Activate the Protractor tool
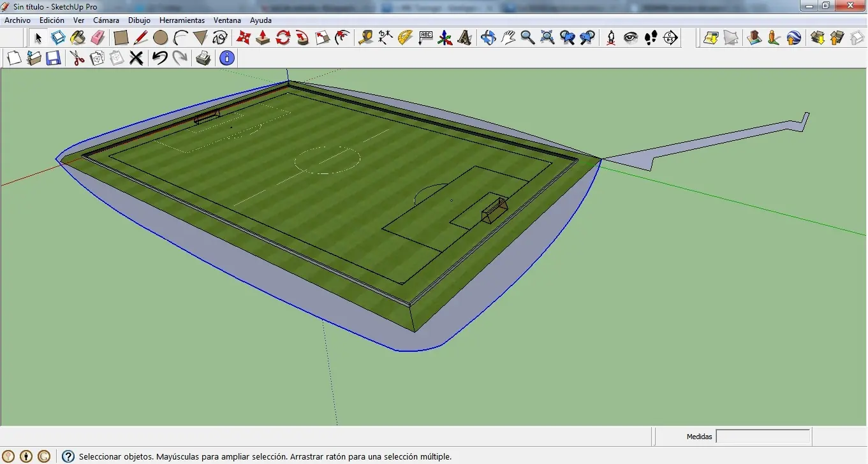 tap(405, 38)
